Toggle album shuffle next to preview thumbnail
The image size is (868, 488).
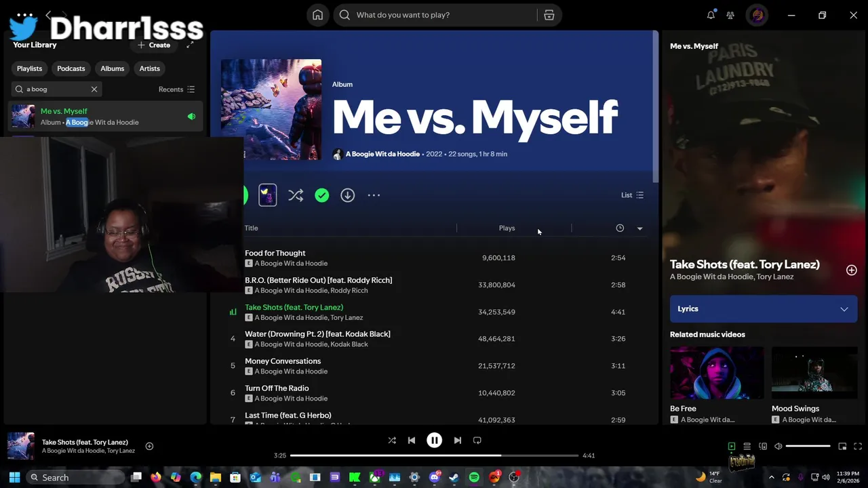point(296,195)
